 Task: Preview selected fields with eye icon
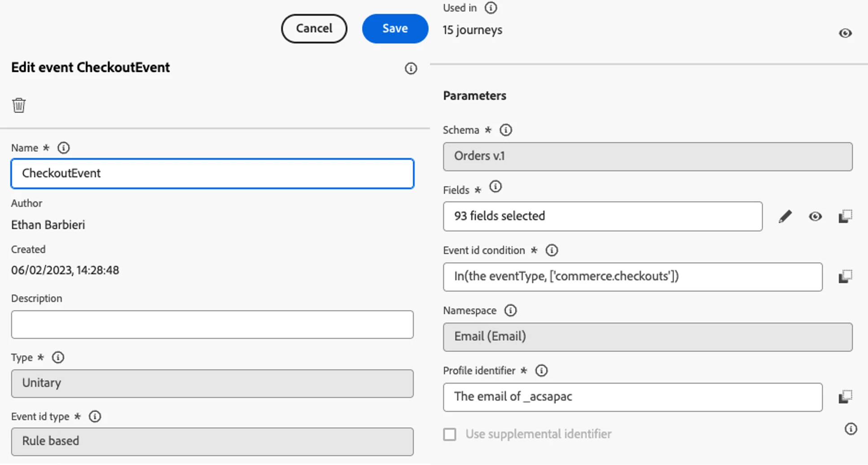pos(815,217)
